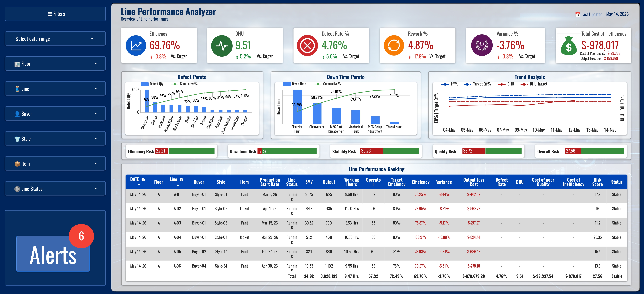Open the Style filter dropdown
This screenshot has width=644, height=294.
point(55,139)
